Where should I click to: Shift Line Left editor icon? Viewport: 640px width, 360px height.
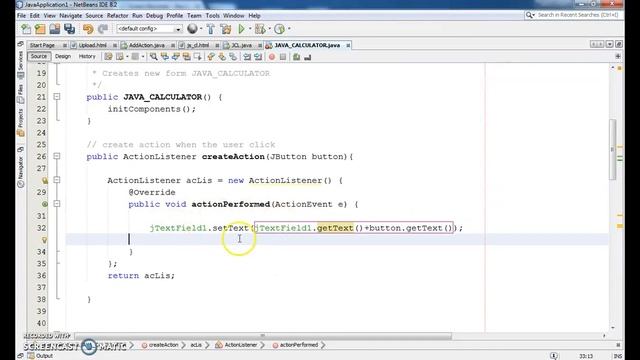pyautogui.click(x=247, y=57)
